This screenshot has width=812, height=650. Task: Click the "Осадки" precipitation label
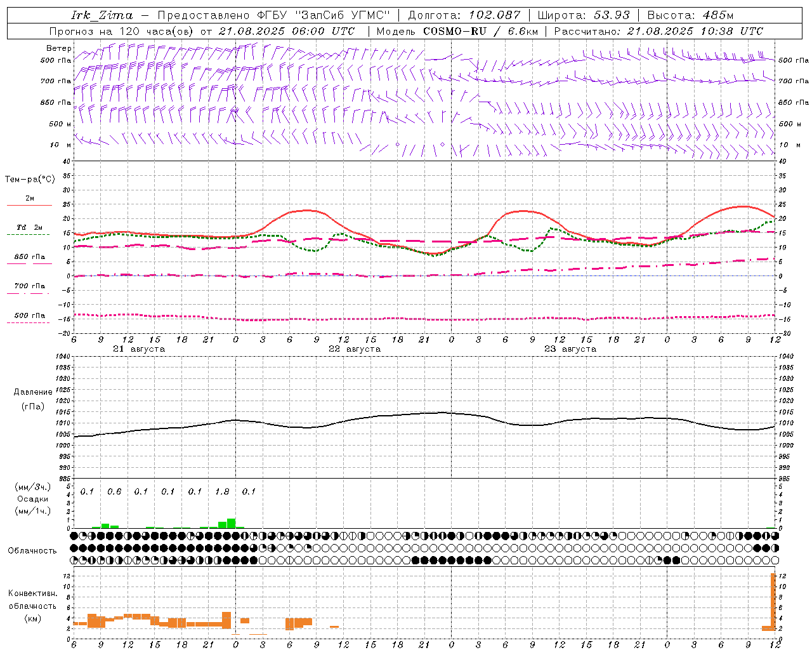33,499
